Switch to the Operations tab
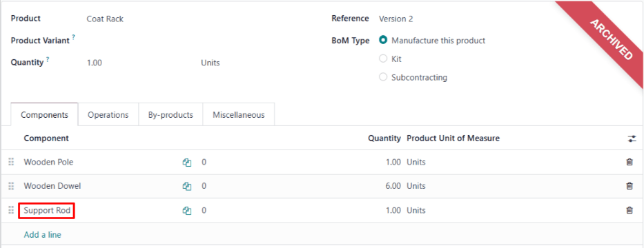Screen dimensions: 644x248 108,115
